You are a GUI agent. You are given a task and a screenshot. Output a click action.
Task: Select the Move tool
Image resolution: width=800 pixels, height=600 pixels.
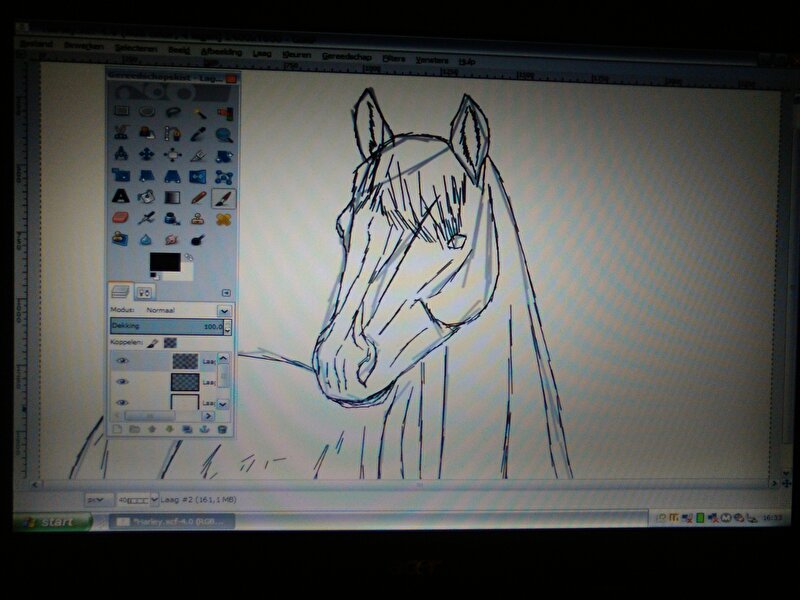pos(147,155)
